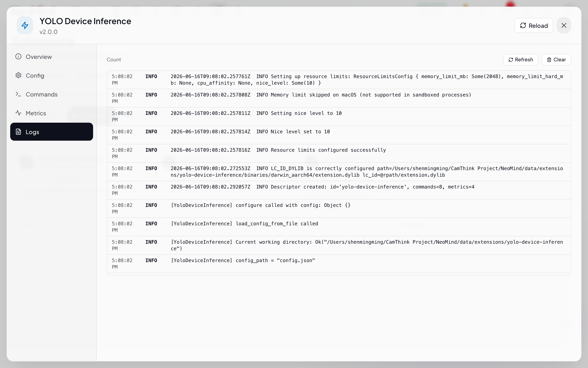The image size is (588, 368).
Task: Click the Metrics activity pulse icon
Action: point(18,113)
